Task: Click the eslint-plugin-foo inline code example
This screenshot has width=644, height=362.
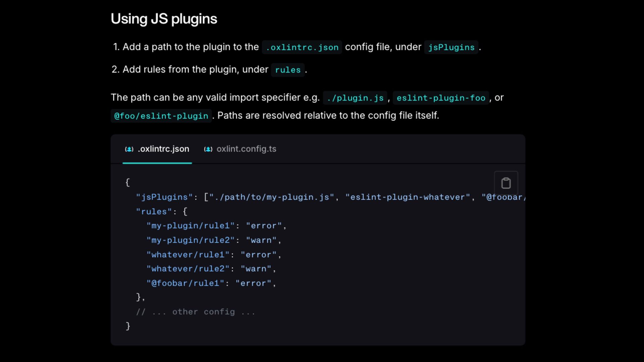Action: coord(441,98)
